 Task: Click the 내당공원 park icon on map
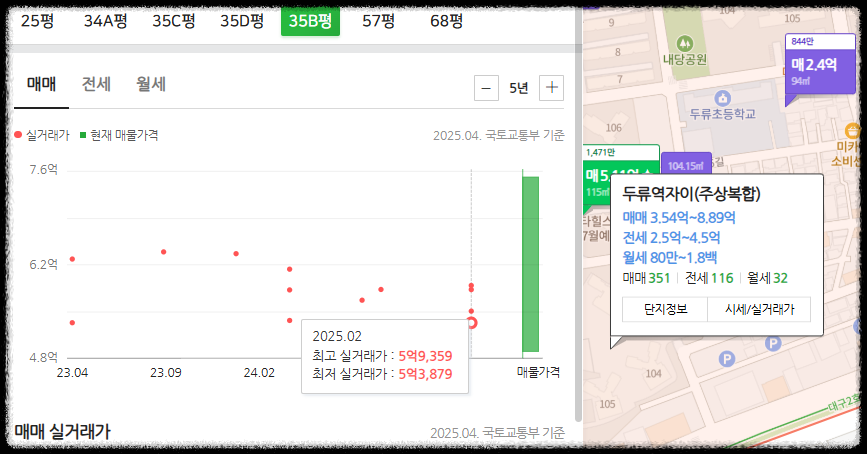tap(685, 43)
